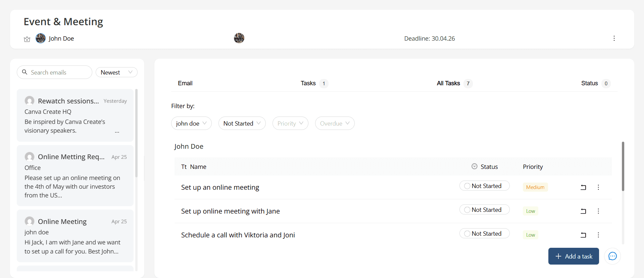Open task Set up an online meeting
644x278 pixels.
click(x=220, y=187)
